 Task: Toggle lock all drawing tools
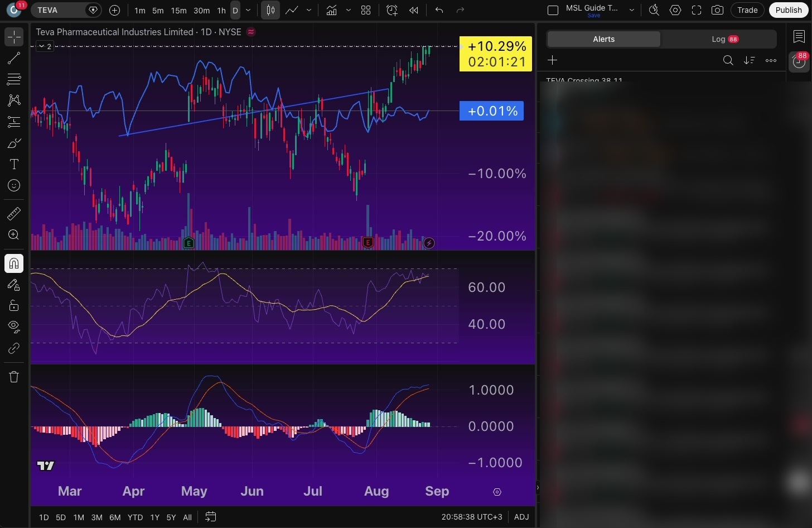(x=14, y=305)
